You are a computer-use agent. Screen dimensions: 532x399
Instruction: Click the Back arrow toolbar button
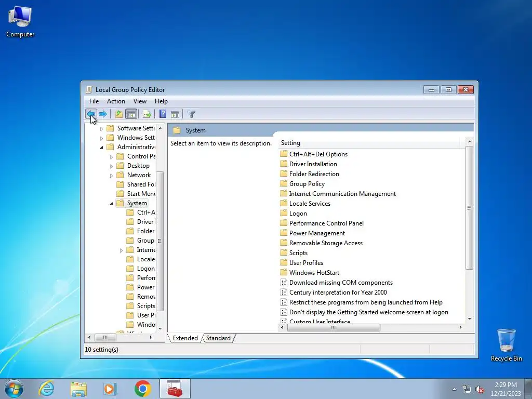[x=91, y=114]
